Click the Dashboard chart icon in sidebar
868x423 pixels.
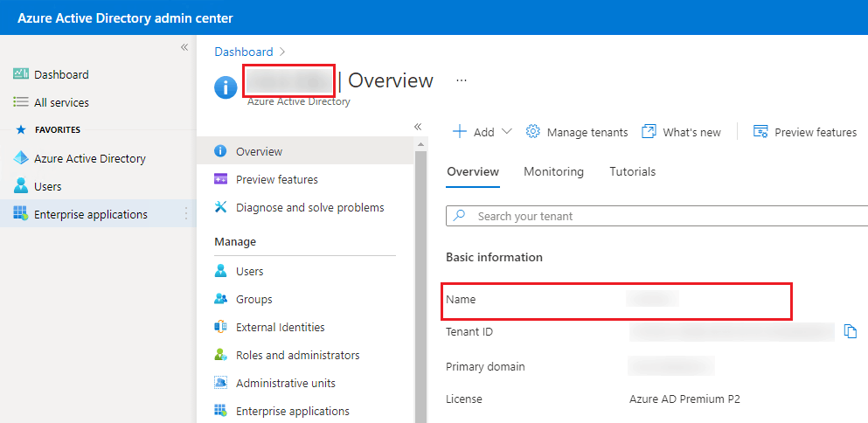pyautogui.click(x=20, y=74)
